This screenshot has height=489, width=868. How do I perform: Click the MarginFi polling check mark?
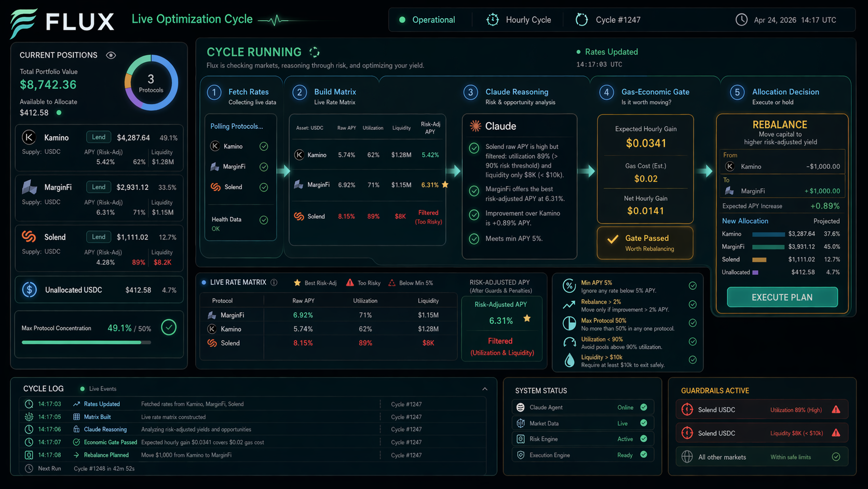pyautogui.click(x=264, y=167)
